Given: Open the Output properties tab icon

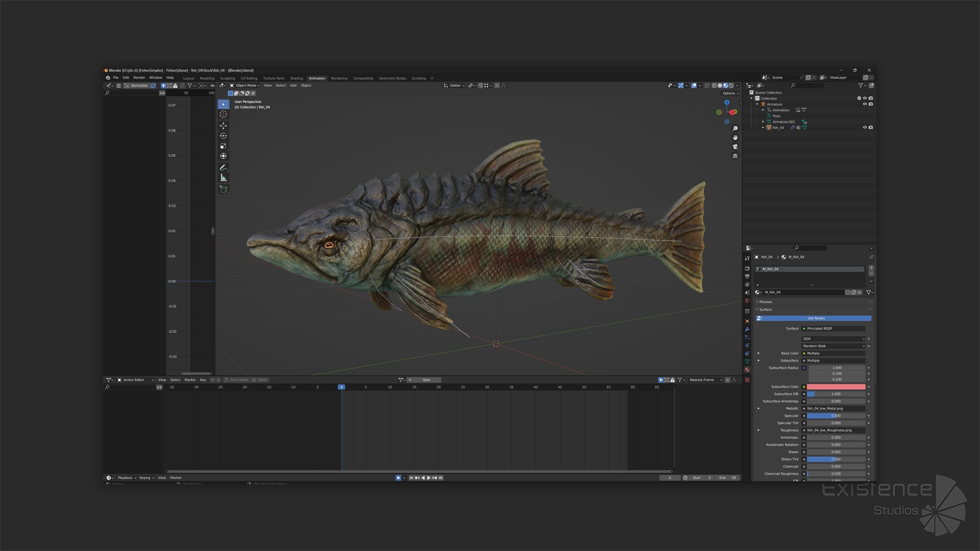Looking at the screenshot, I should click(x=747, y=277).
